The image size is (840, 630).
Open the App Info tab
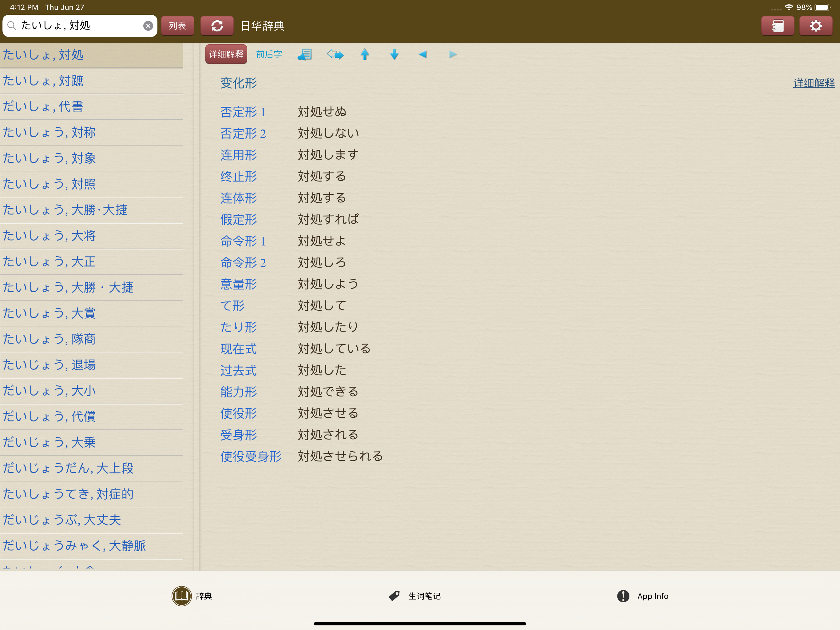coord(643,596)
